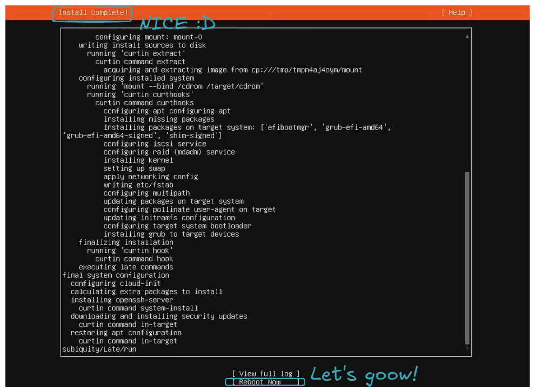This screenshot has width=535, height=392.
Task: Click the 'Install complete!' title text
Action: pyautogui.click(x=93, y=12)
